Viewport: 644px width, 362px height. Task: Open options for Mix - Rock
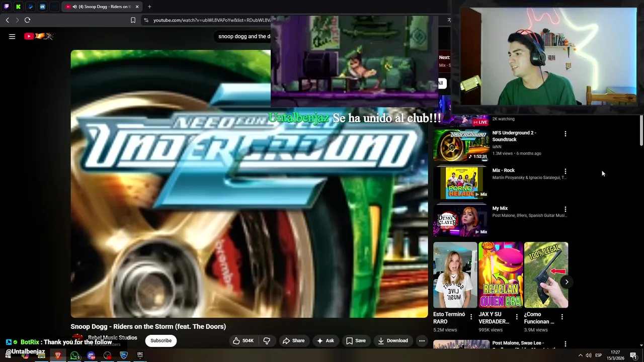565,171
